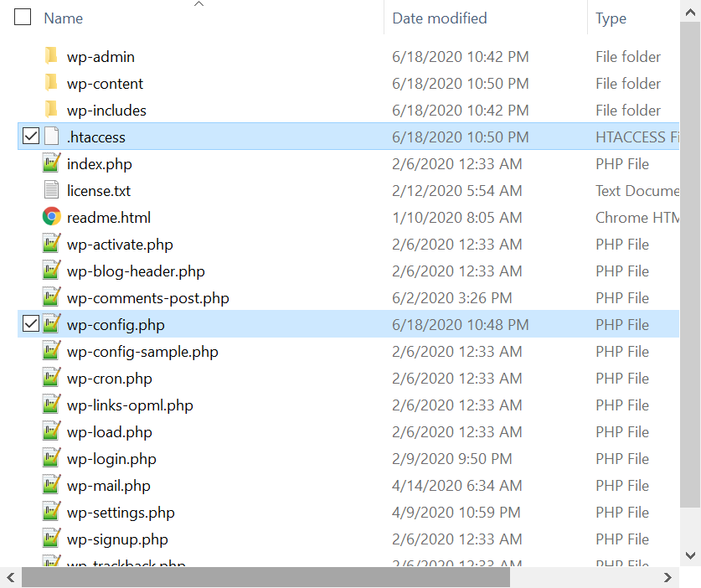Select the wp-settings.php file name

pos(121,513)
